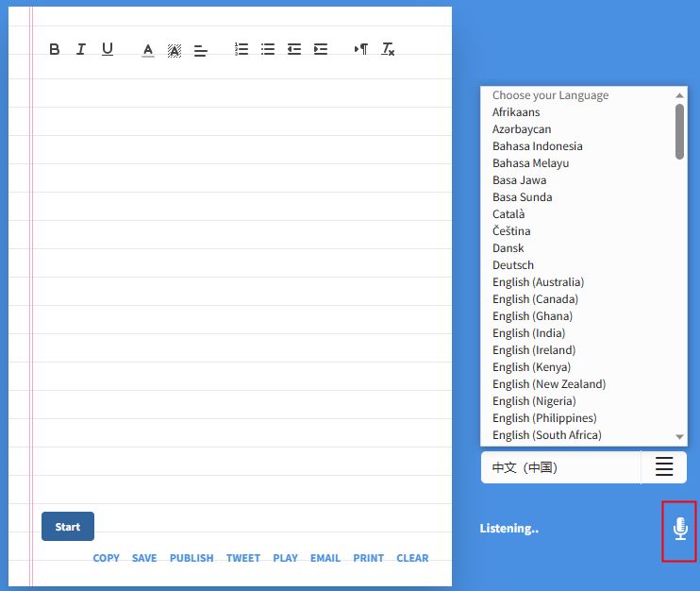Open the text background color picker

point(175,50)
